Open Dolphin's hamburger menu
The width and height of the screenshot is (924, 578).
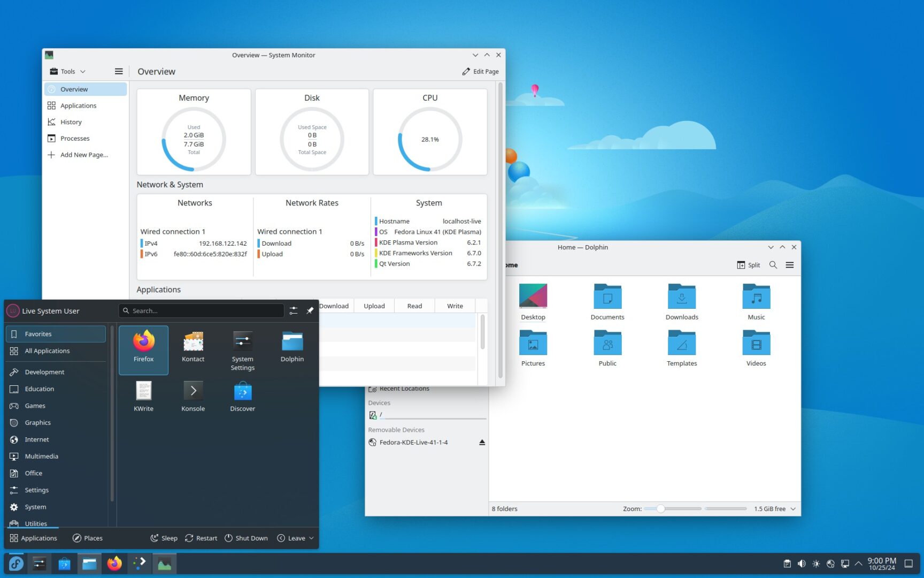tap(790, 264)
